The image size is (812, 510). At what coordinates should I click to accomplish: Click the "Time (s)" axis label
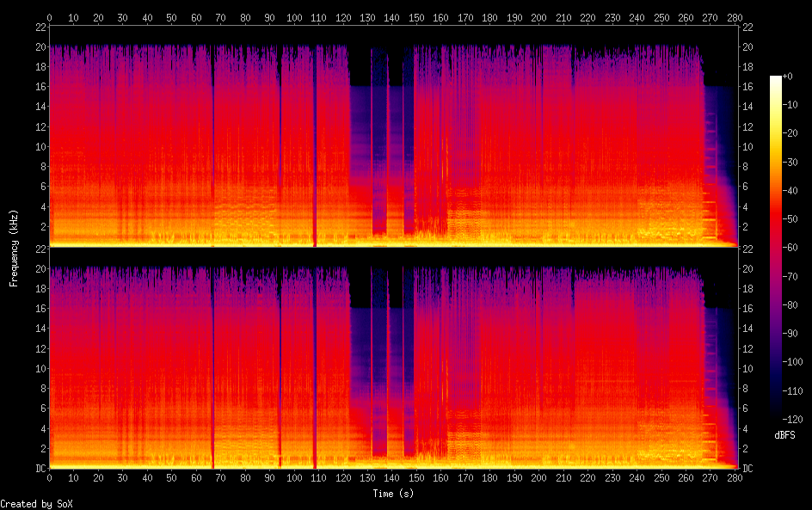(392, 494)
